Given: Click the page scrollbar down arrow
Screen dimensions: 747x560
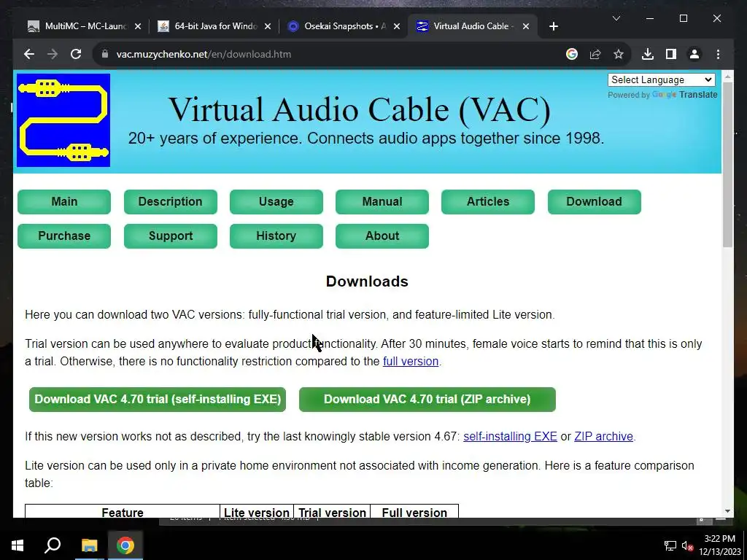Looking at the screenshot, I should (727, 511).
